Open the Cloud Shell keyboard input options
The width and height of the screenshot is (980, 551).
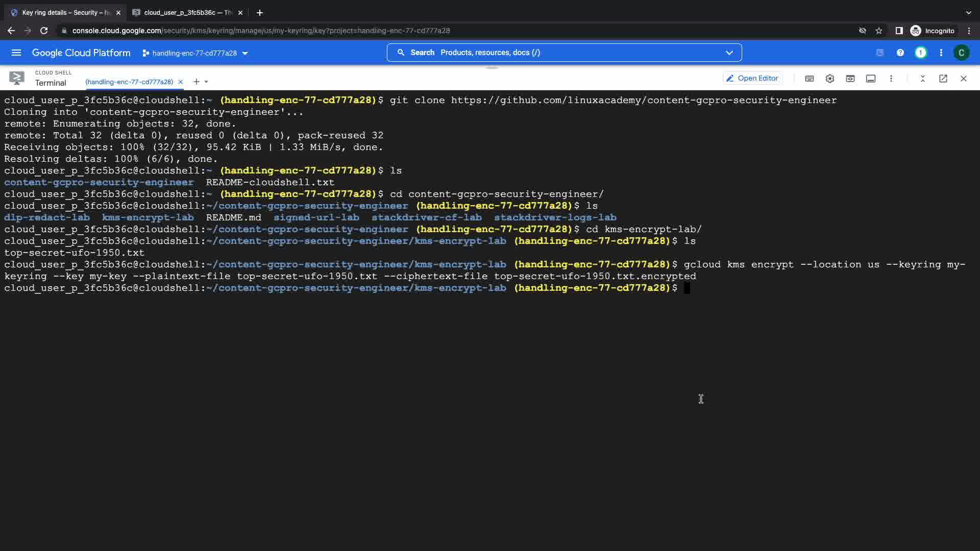pyautogui.click(x=809, y=79)
